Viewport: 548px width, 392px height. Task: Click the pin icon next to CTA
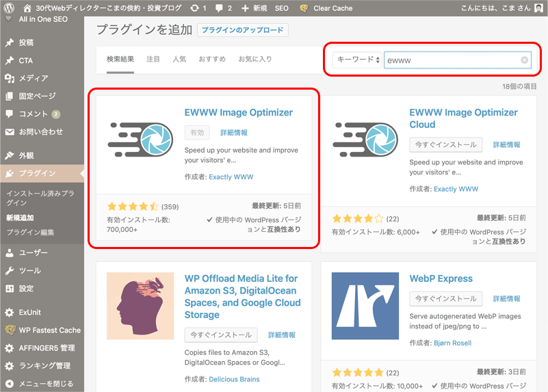click(10, 60)
